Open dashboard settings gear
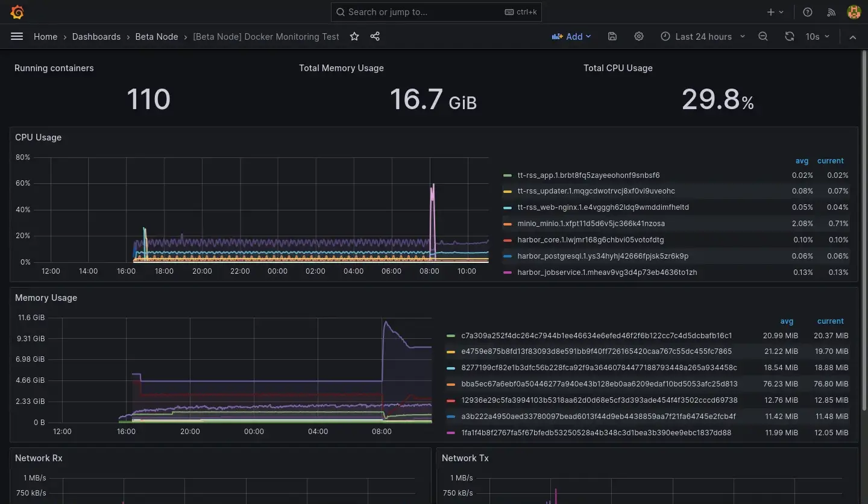Viewport: 868px width, 504px height. tap(639, 37)
